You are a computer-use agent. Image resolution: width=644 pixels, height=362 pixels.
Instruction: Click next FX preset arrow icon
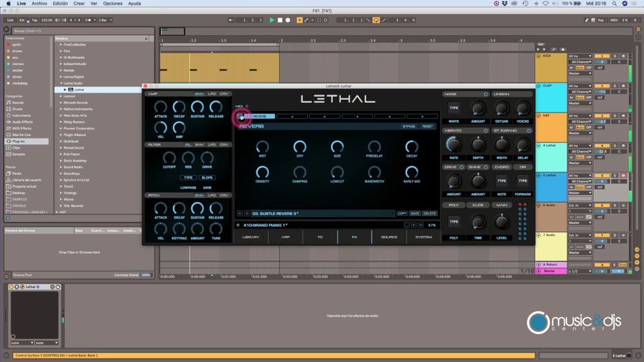pos(247,213)
